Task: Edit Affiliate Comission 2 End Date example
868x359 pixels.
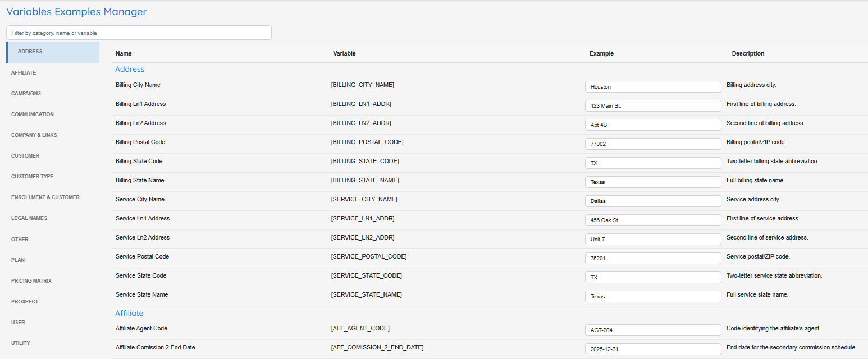Action: [652, 349]
